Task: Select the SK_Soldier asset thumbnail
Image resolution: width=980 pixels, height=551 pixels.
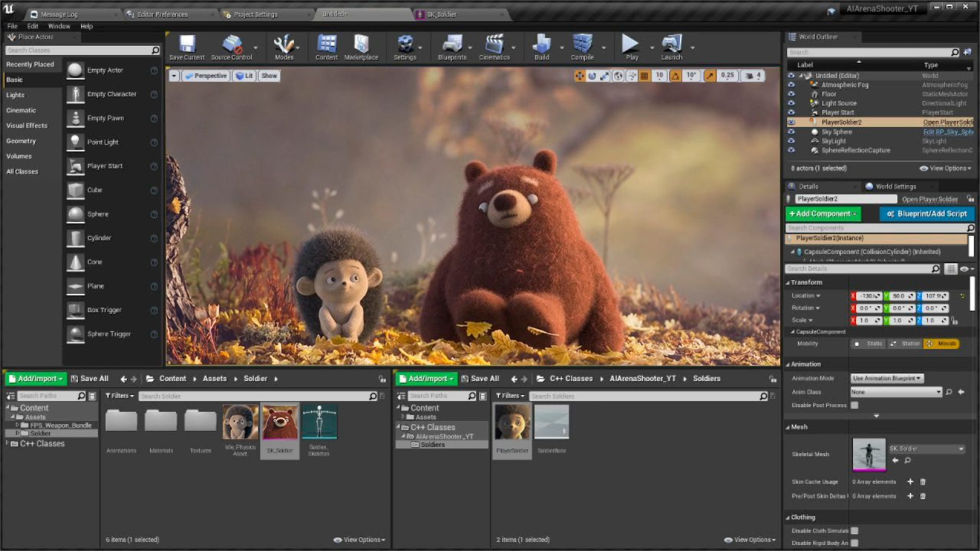Action: click(279, 423)
